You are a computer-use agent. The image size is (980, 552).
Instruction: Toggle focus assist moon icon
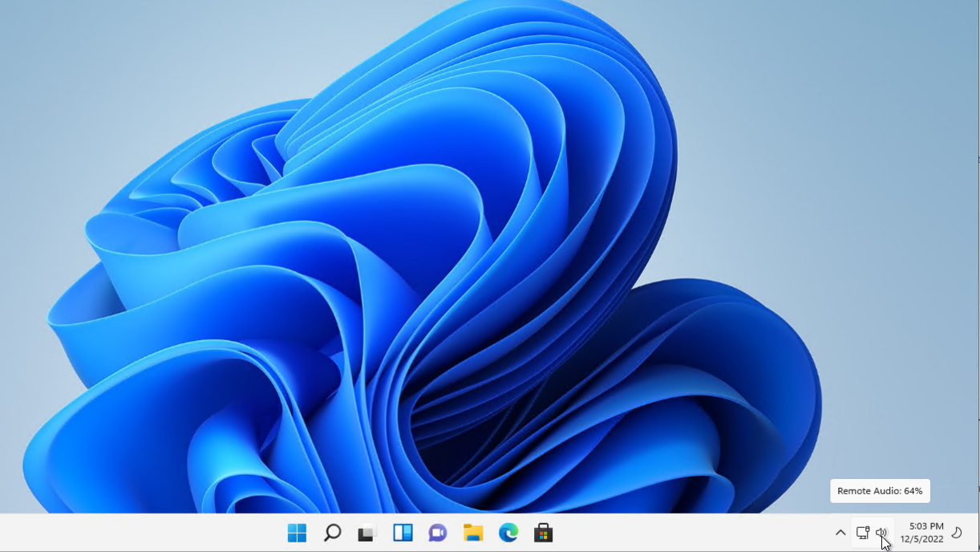pyautogui.click(x=957, y=533)
